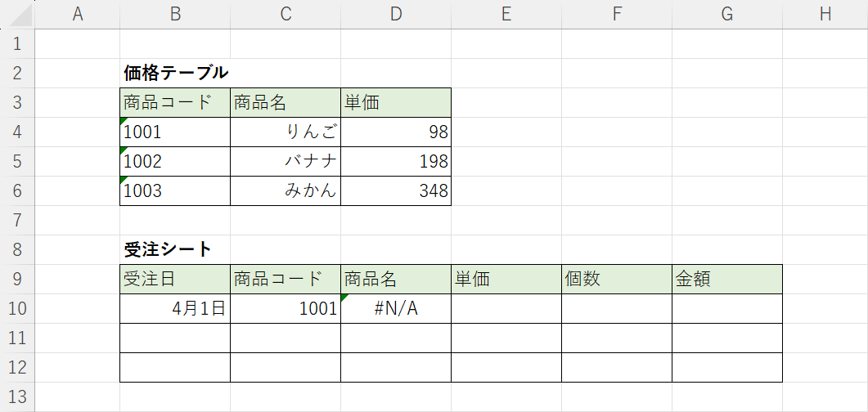Click the Select All corner triangle
Screen dimensions: 868x412
tap(18, 14)
